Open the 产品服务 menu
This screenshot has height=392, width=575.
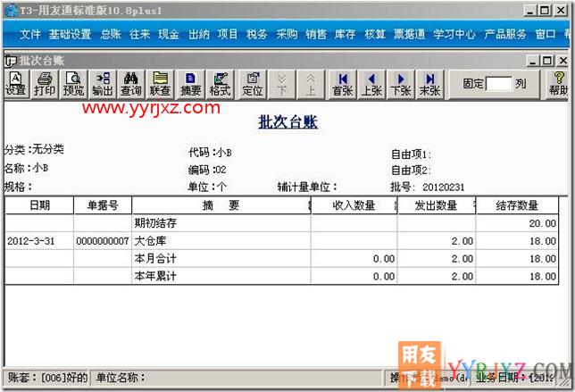click(x=505, y=34)
